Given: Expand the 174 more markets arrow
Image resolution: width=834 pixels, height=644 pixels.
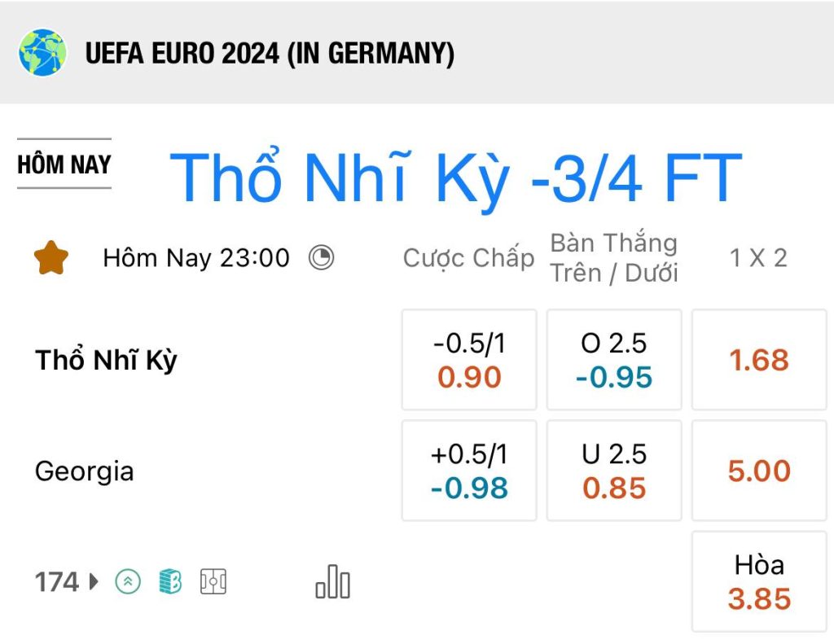Looking at the screenshot, I should [94, 581].
